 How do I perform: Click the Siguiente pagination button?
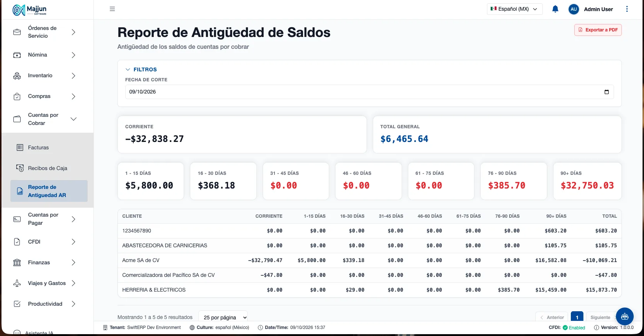point(601,318)
